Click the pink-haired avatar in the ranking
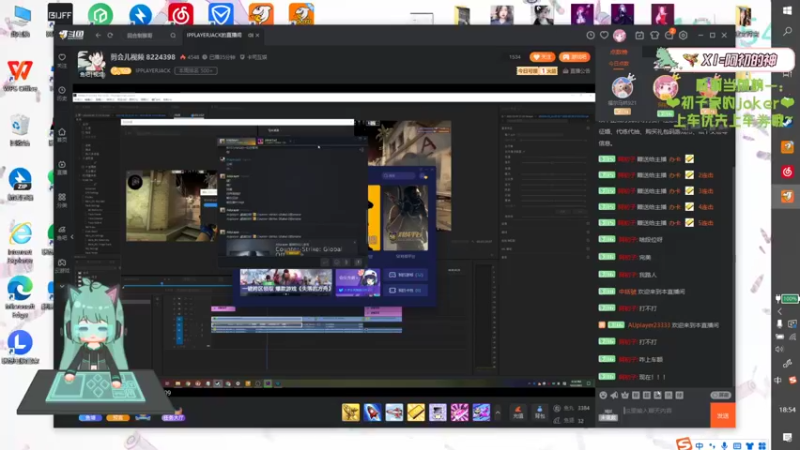800x450 pixels. (665, 88)
